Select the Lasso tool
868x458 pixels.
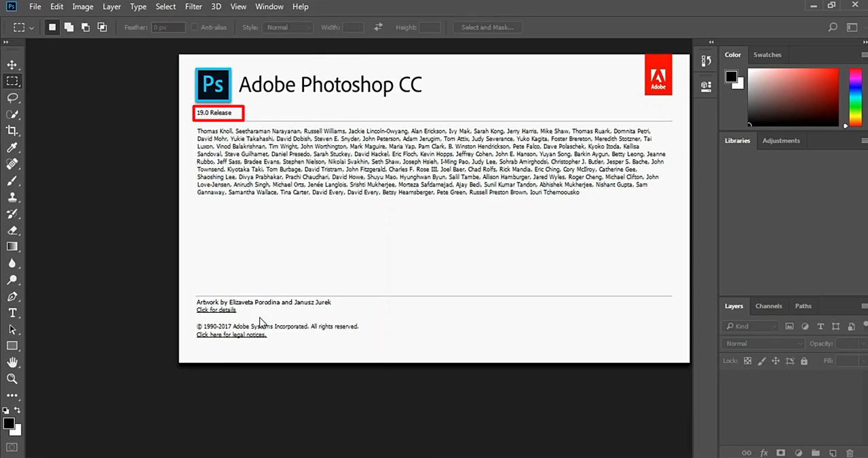pyautogui.click(x=12, y=98)
